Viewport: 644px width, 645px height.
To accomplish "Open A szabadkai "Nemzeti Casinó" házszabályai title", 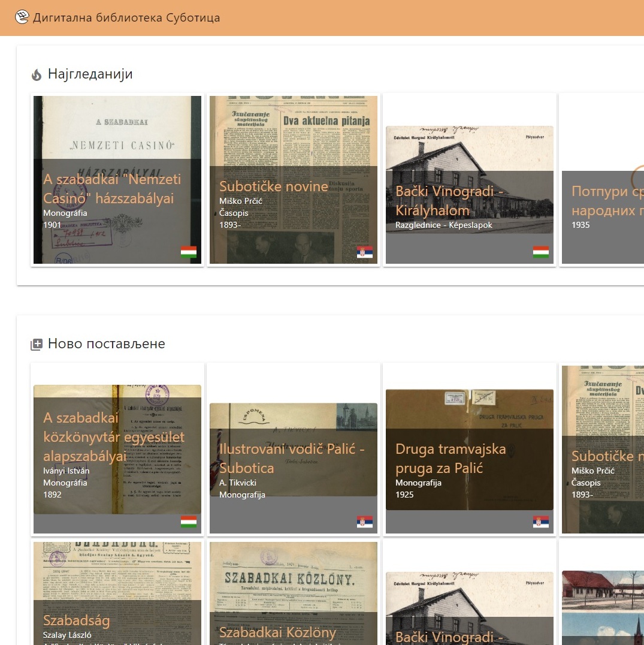I will pos(112,189).
